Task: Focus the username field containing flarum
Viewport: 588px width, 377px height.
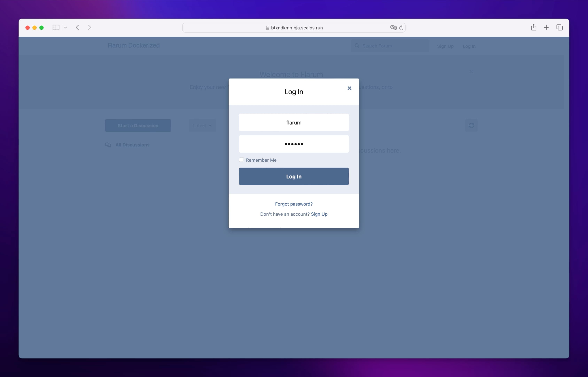Action: point(294,122)
